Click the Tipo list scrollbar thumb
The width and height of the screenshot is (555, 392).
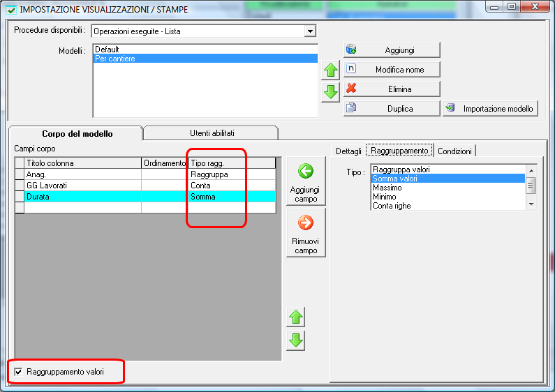click(531, 186)
